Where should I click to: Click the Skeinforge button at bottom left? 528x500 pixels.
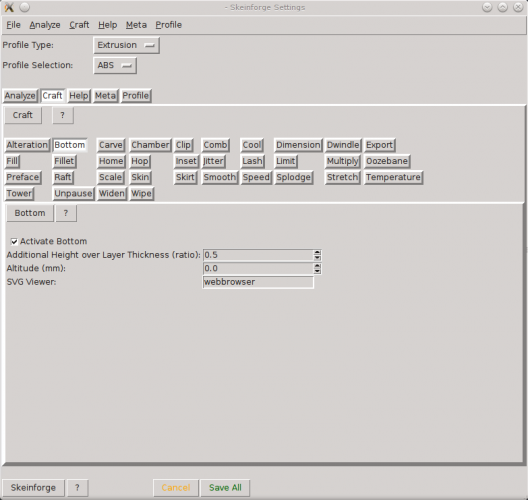(33, 488)
